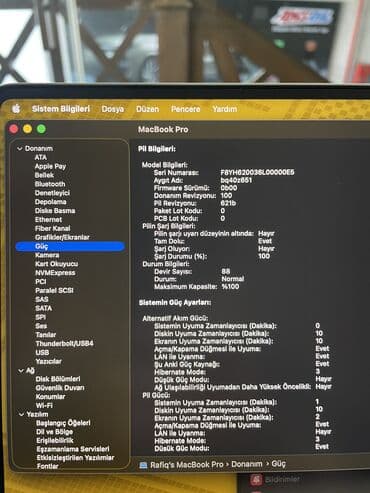Collapse the Donanım section

point(20,149)
